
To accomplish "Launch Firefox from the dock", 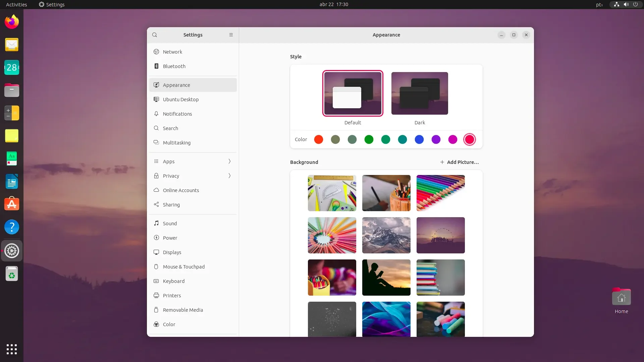I will 12,22.
